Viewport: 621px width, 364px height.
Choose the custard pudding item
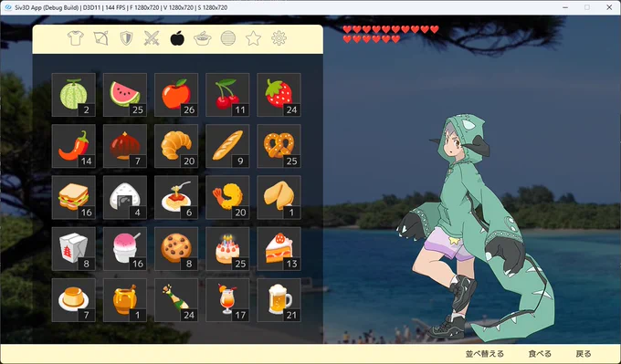(x=74, y=300)
